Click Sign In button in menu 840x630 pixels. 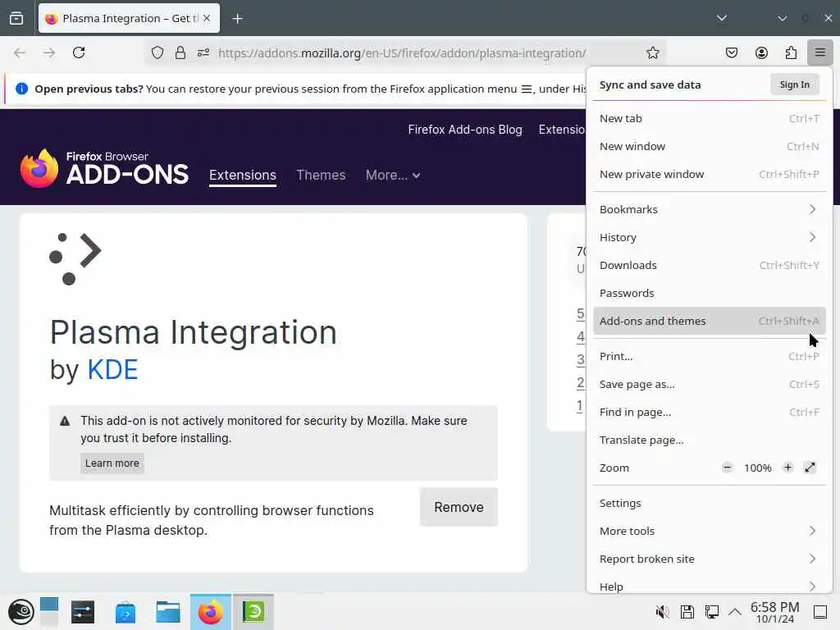tap(794, 84)
